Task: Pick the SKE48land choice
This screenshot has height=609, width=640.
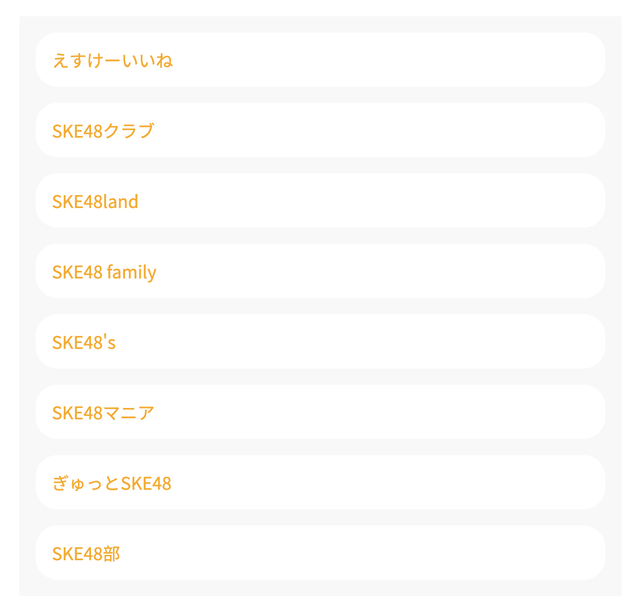Action: [x=320, y=200]
